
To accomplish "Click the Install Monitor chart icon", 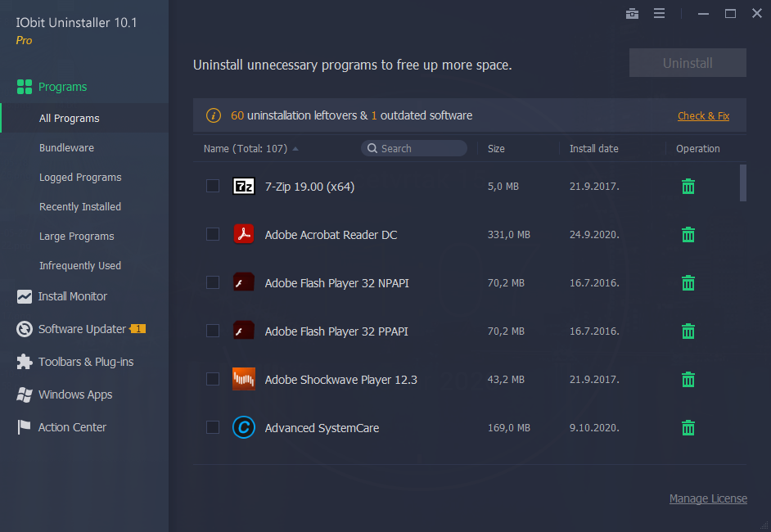I will coord(24,296).
